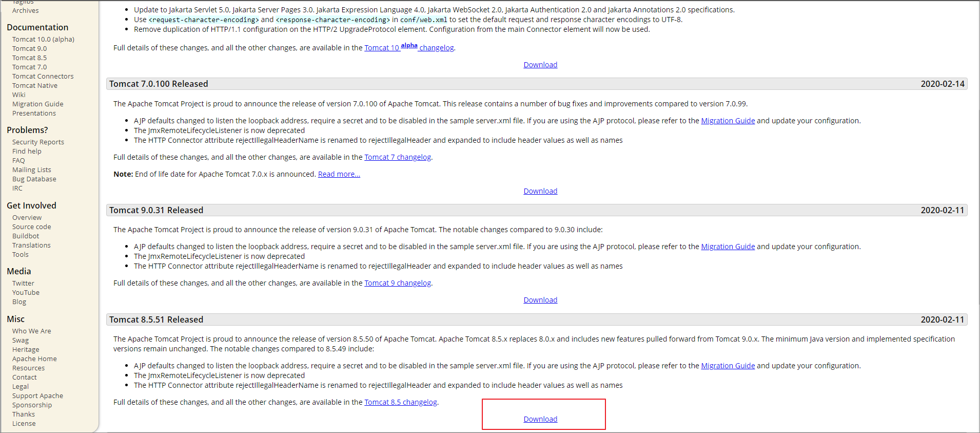Image resolution: width=980 pixels, height=433 pixels.
Task: Open Tomcat 10.0 (alpha) documentation
Action: click(43, 39)
